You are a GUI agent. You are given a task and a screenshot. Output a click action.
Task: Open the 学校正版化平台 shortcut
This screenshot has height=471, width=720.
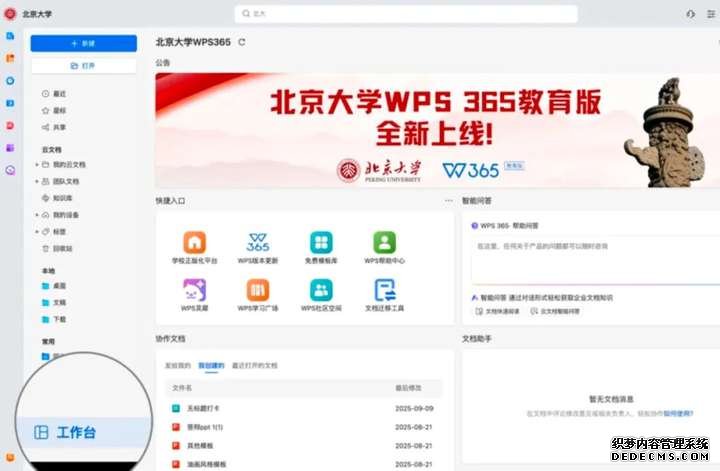pos(195,248)
